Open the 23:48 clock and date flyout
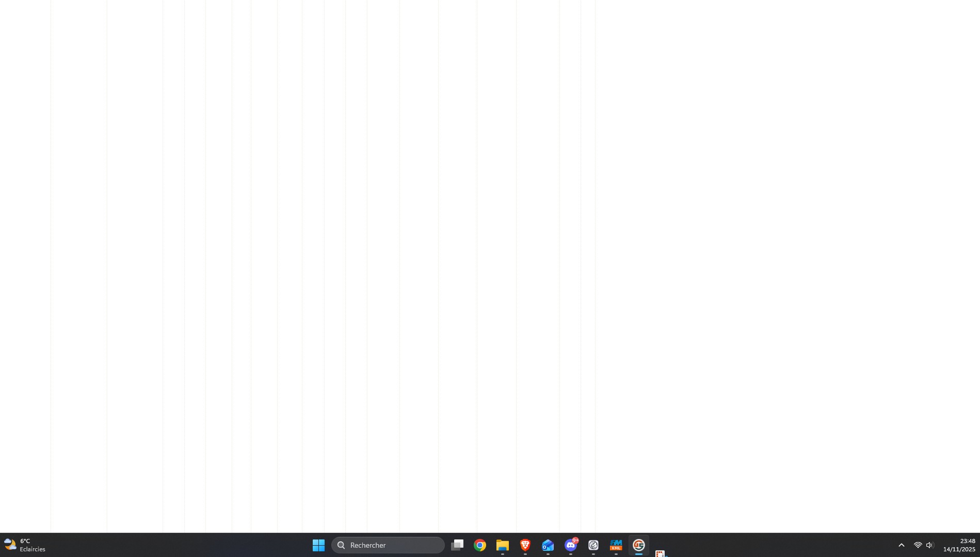The image size is (980, 557). point(959,545)
